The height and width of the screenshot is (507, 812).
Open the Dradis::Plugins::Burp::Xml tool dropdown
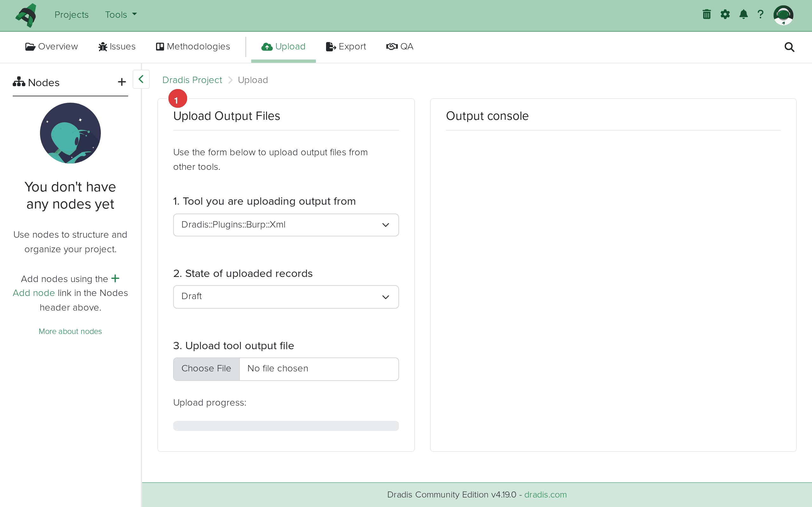pyautogui.click(x=286, y=225)
